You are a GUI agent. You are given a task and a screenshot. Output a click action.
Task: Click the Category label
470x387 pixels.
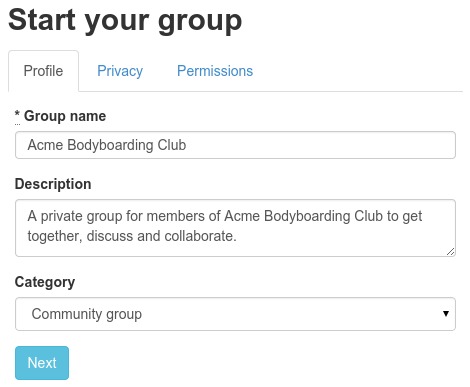(x=45, y=282)
